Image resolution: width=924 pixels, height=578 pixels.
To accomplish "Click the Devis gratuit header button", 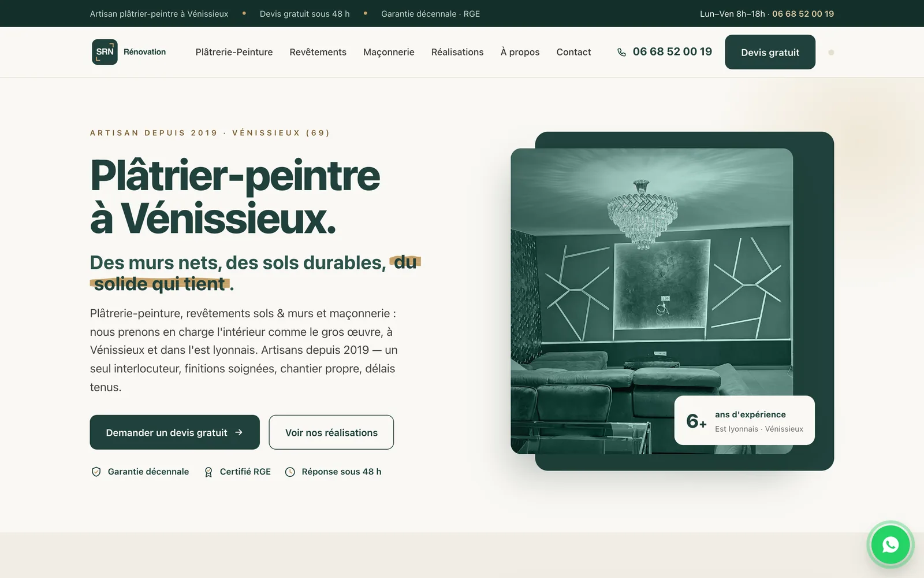I will [770, 52].
